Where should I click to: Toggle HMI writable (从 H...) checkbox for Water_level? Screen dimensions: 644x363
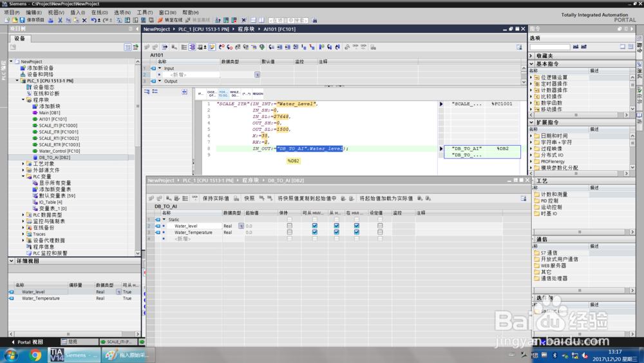click(x=336, y=226)
